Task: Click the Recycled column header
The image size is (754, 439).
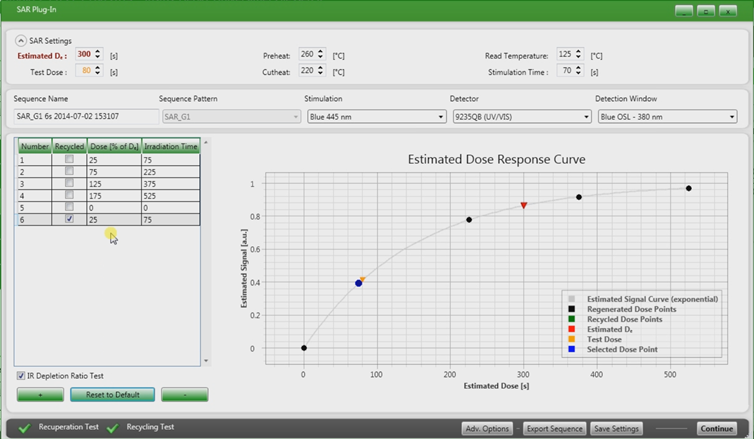Action: pyautogui.click(x=69, y=146)
